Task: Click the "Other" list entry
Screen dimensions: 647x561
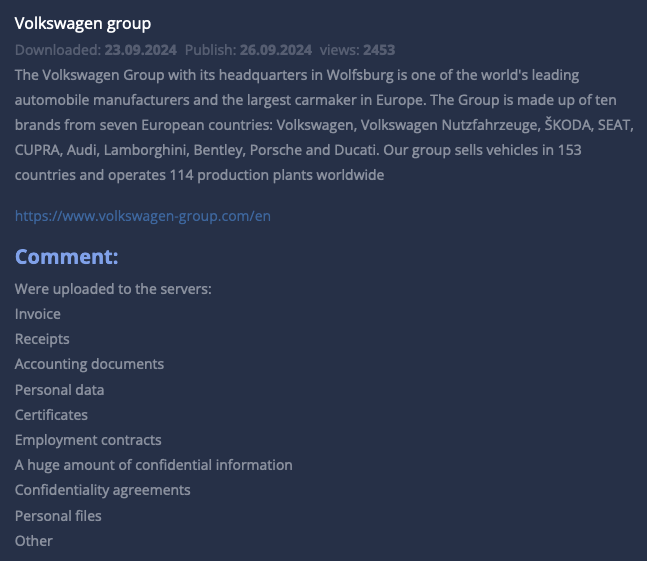Action: click(x=34, y=541)
